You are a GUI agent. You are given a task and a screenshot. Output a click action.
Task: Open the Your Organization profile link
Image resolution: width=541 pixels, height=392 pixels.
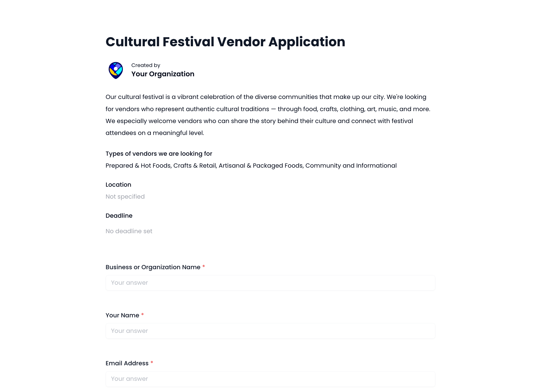[x=163, y=74]
